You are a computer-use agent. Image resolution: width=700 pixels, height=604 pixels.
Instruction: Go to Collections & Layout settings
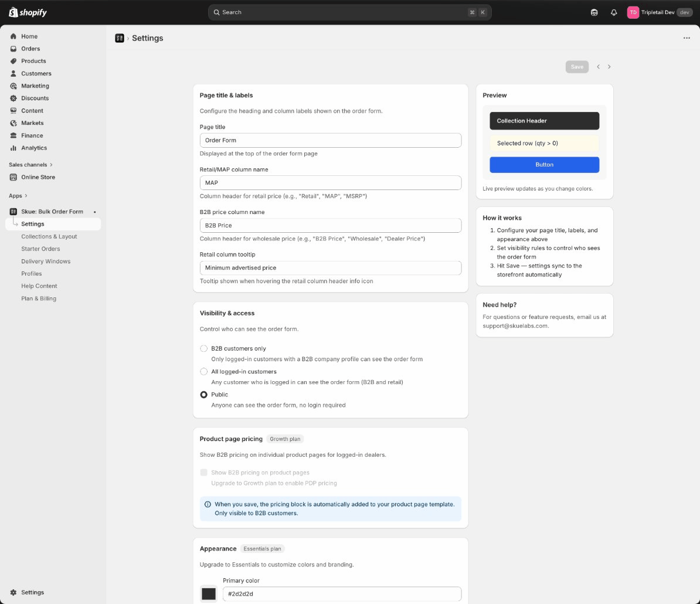49,236
